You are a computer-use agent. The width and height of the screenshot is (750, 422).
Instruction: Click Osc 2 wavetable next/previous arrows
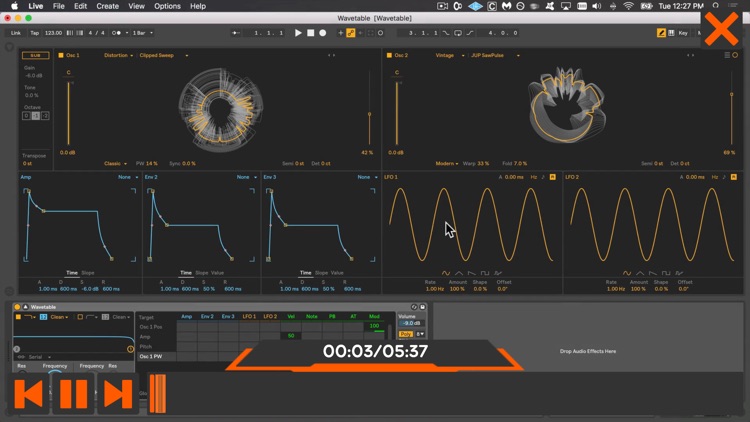coord(690,56)
